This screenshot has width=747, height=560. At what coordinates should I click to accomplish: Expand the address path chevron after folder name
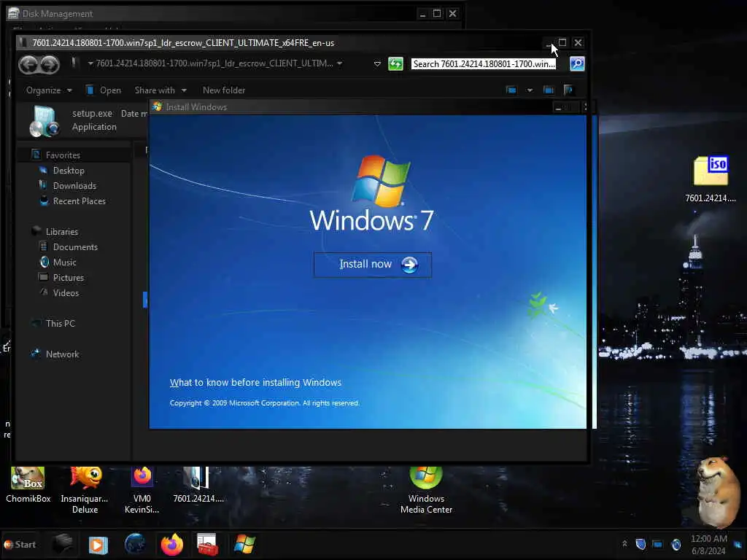[340, 63]
